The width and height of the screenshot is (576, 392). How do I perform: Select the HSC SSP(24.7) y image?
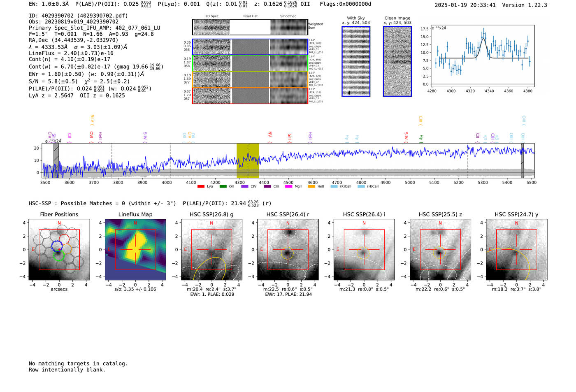tap(517, 250)
